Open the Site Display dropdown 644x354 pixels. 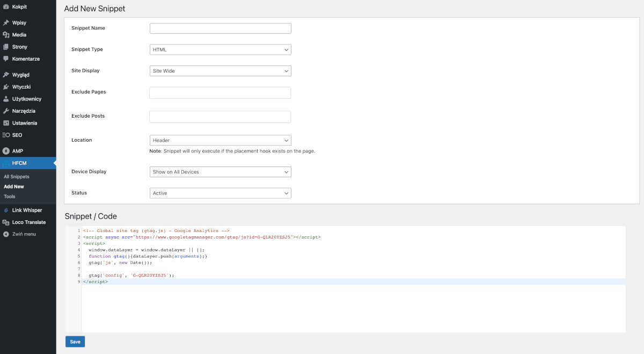220,71
